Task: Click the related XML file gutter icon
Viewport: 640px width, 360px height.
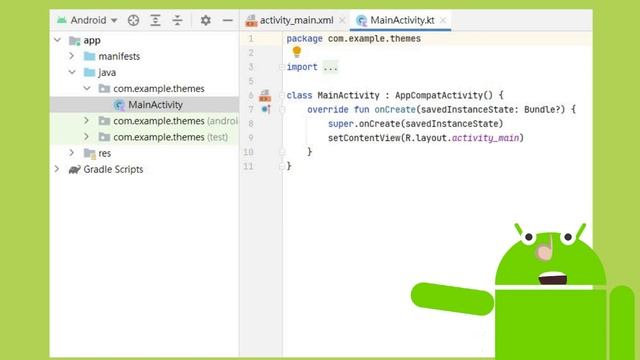Action: point(265,96)
